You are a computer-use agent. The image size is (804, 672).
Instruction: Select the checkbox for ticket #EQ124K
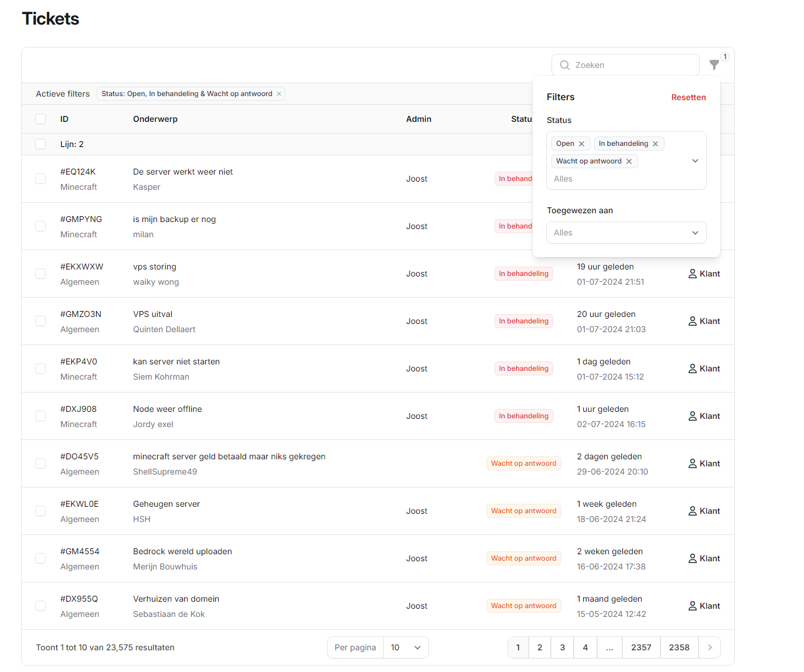pyautogui.click(x=40, y=179)
